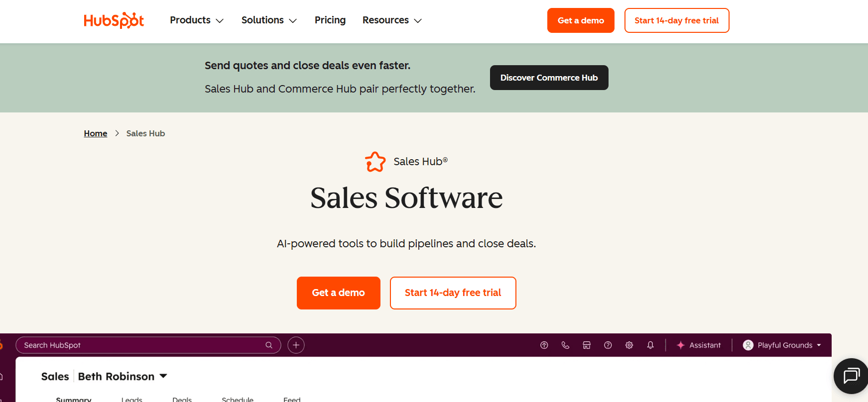The height and width of the screenshot is (402, 868).
Task: Click the HubSpot logo
Action: click(x=114, y=20)
